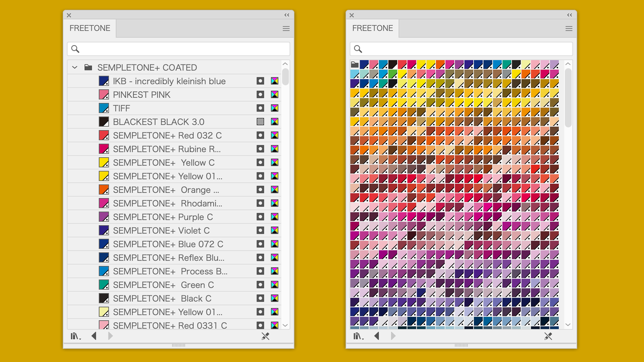Viewport: 644px width, 362px height.
Task: Select the FREETONE tab in right panel
Action: [372, 28]
